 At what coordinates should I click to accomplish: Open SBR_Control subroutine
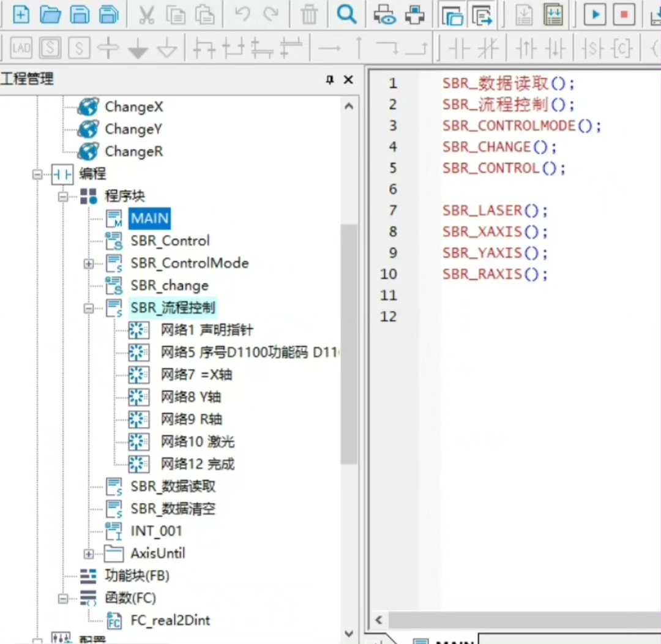pos(170,241)
